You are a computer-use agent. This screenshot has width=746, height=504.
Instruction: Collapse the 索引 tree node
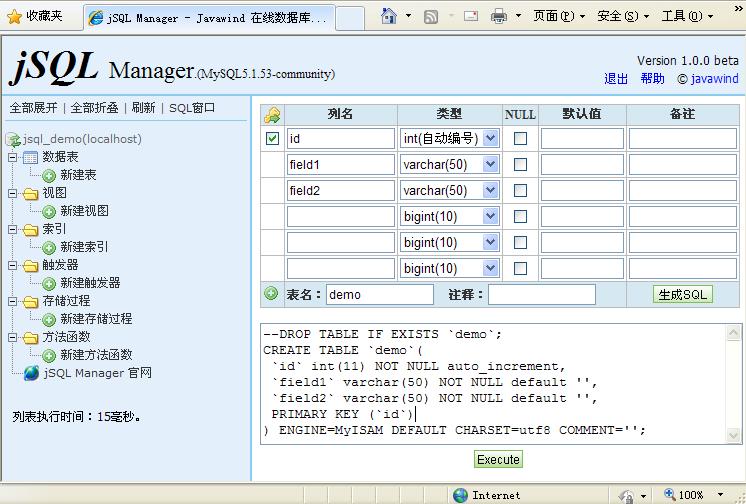12,229
